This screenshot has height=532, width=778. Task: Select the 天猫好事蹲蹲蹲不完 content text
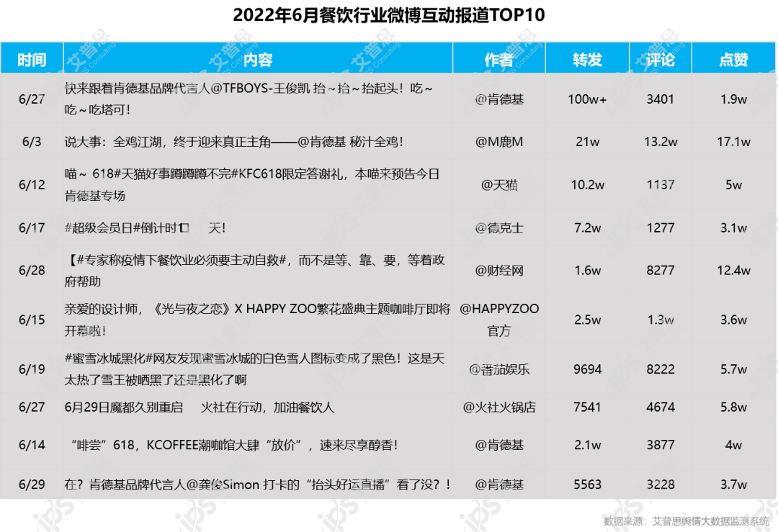(252, 185)
